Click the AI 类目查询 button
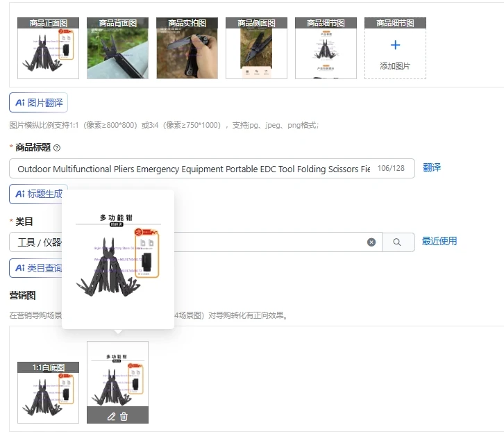The width and height of the screenshot is (504, 434). click(x=39, y=268)
